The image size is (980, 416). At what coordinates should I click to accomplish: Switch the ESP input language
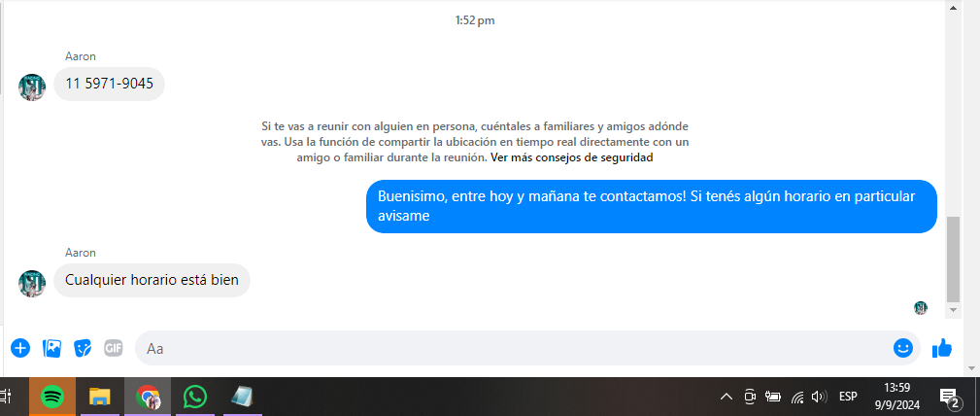pyautogui.click(x=848, y=397)
